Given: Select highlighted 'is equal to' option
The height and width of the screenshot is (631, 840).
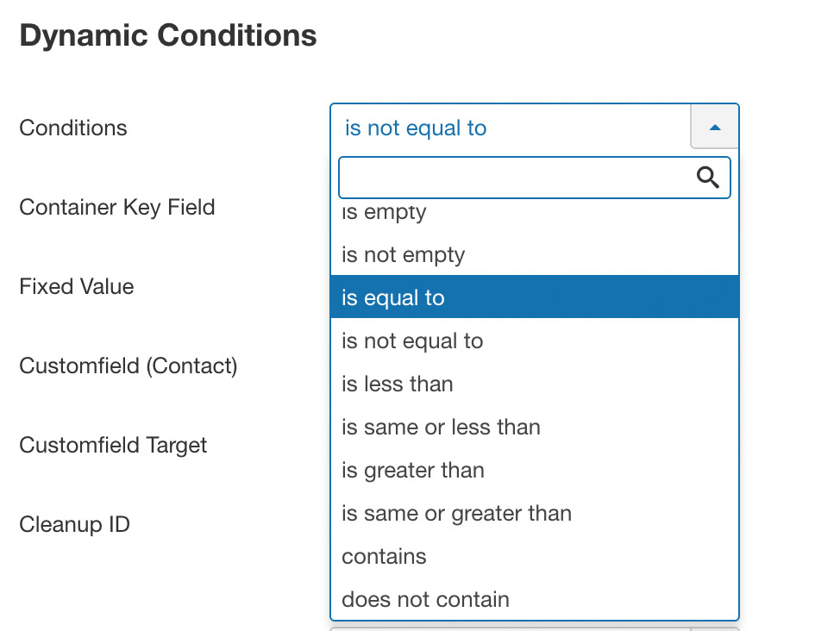Looking at the screenshot, I should point(535,297).
